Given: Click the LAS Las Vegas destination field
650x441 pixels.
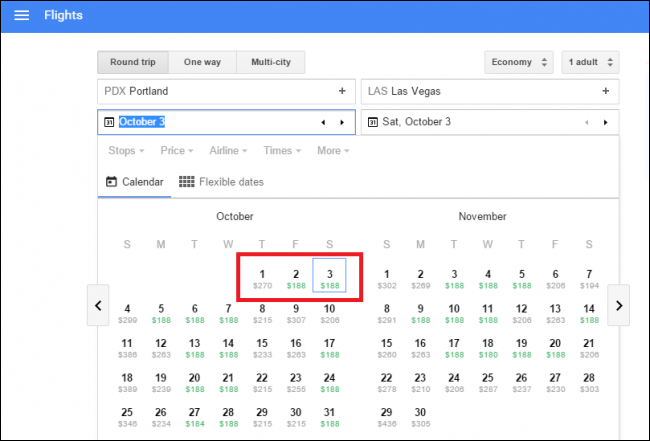Looking at the screenshot, I should click(490, 91).
